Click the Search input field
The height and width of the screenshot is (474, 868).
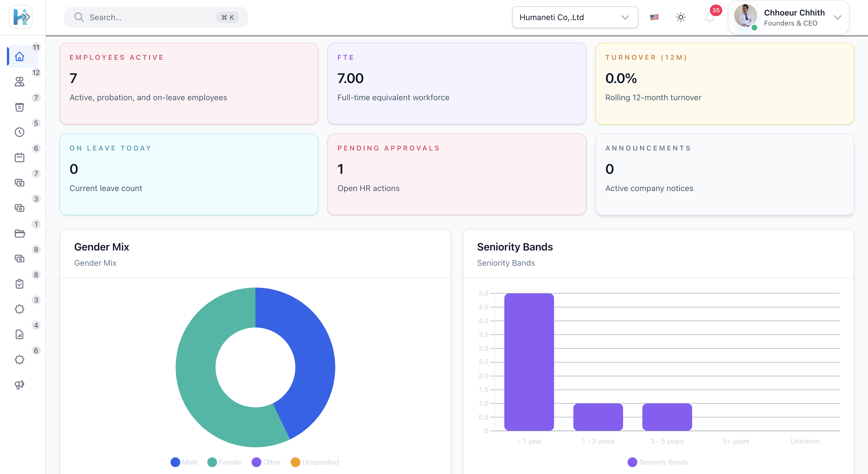(x=156, y=17)
